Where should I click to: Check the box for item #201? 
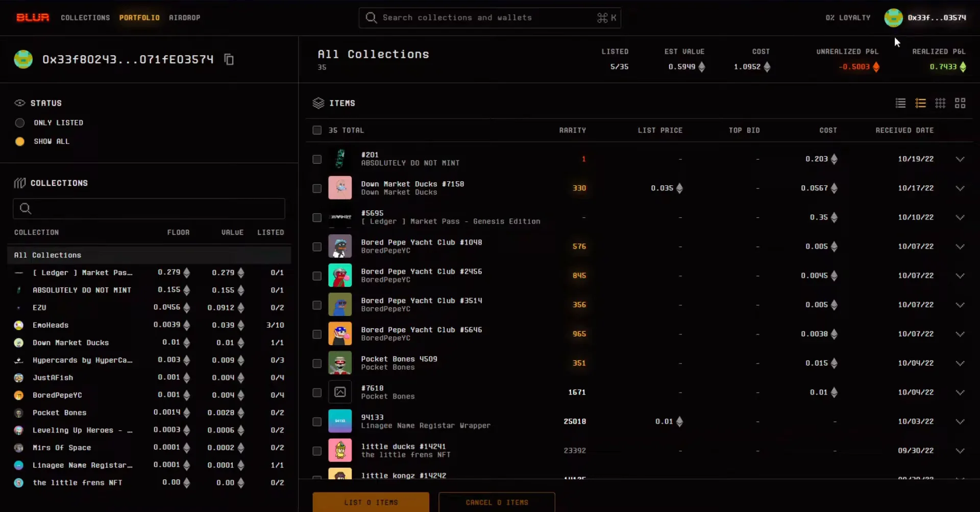click(317, 159)
